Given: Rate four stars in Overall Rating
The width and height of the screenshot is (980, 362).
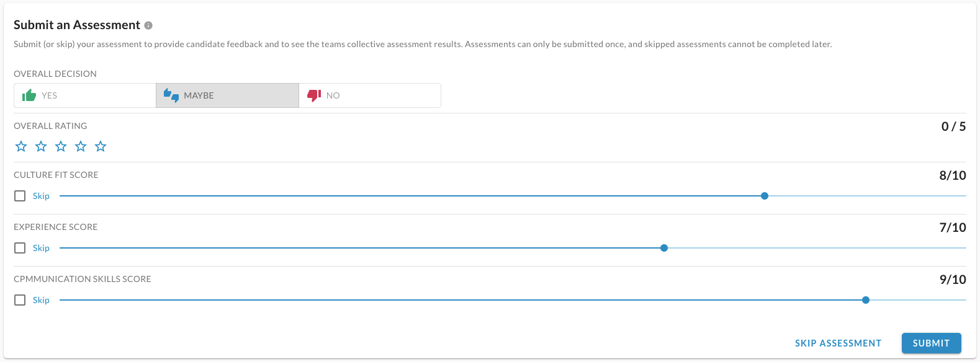Looking at the screenshot, I should point(81,146).
